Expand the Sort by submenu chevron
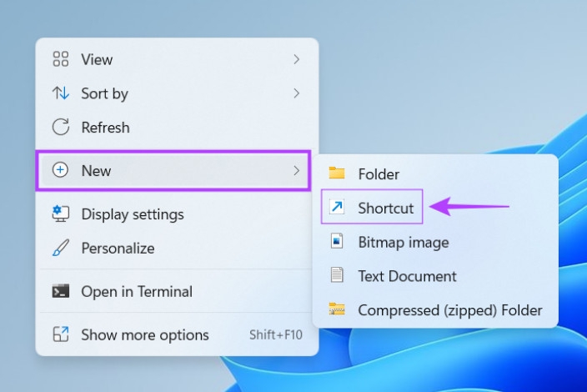This screenshot has height=392, width=587. pyautogui.click(x=297, y=93)
